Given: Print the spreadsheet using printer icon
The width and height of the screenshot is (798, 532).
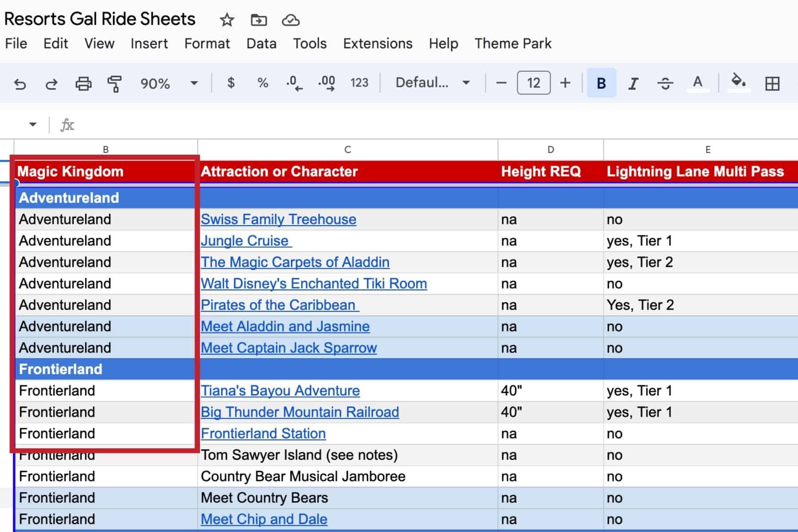Looking at the screenshot, I should click(83, 83).
